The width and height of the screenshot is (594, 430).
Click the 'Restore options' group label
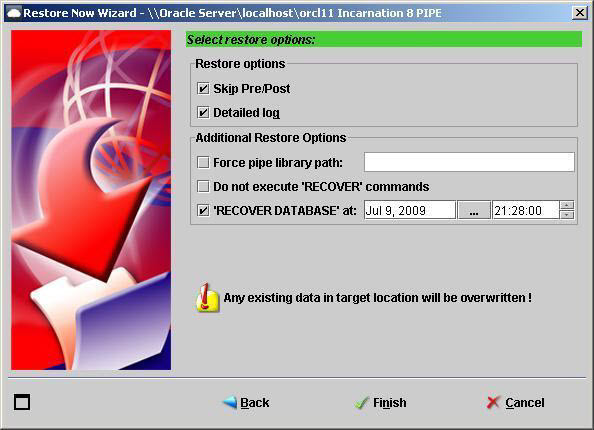pyautogui.click(x=240, y=64)
